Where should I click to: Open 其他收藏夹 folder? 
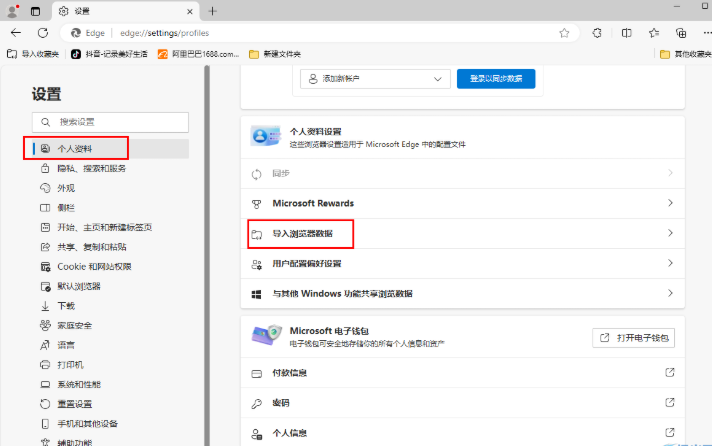click(x=686, y=54)
